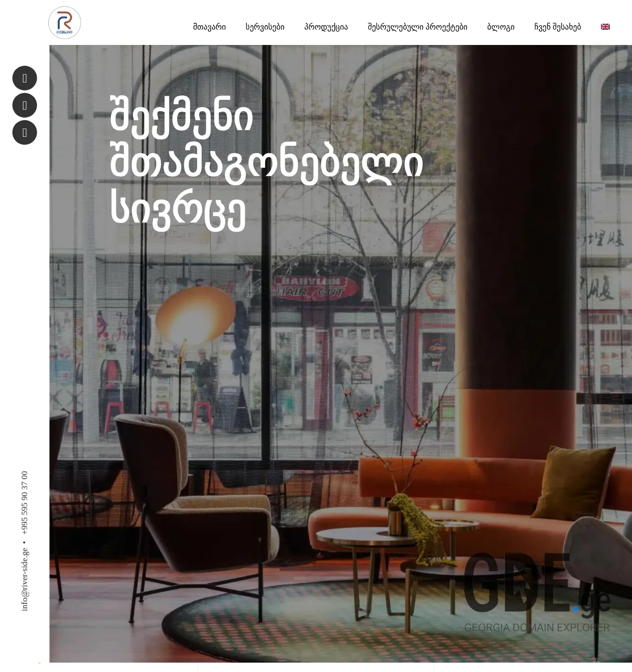Switch language via the UK flag icon

point(605,27)
